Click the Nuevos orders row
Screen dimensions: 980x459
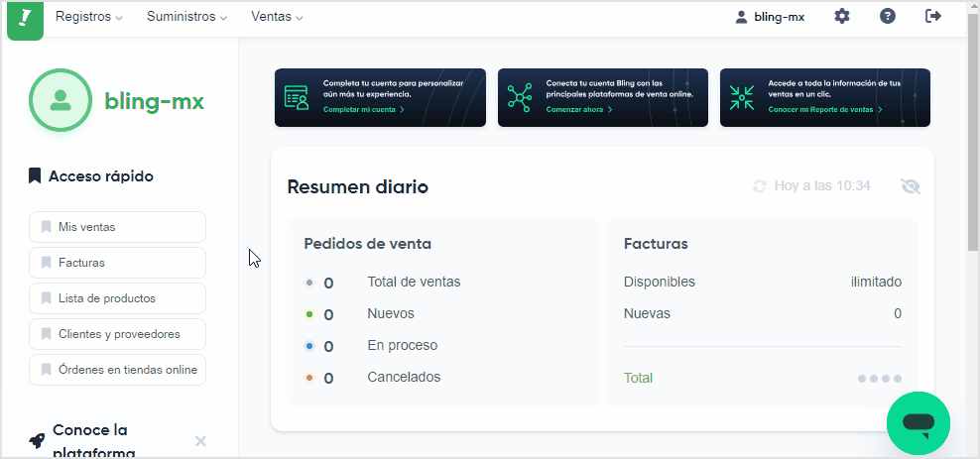[359, 314]
